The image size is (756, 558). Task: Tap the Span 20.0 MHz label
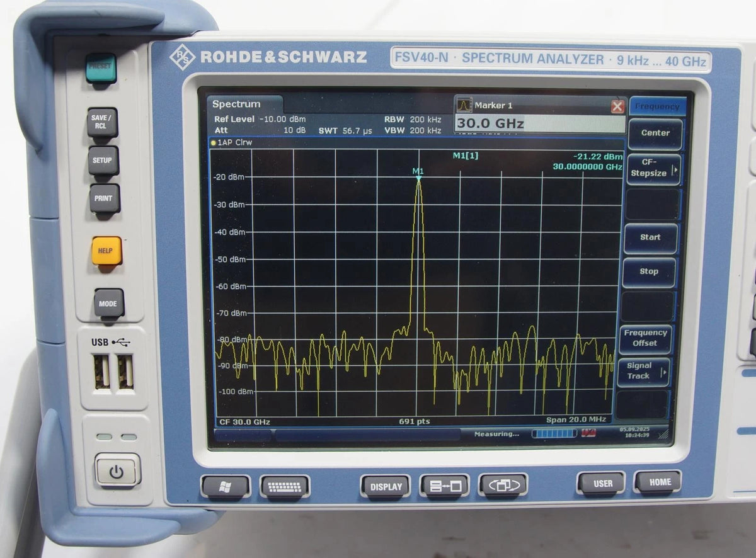576,419
